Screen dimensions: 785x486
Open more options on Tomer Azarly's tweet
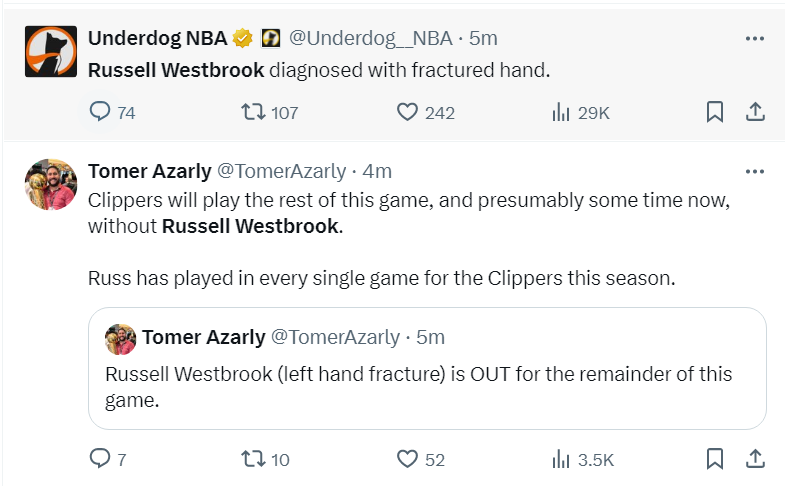click(755, 170)
